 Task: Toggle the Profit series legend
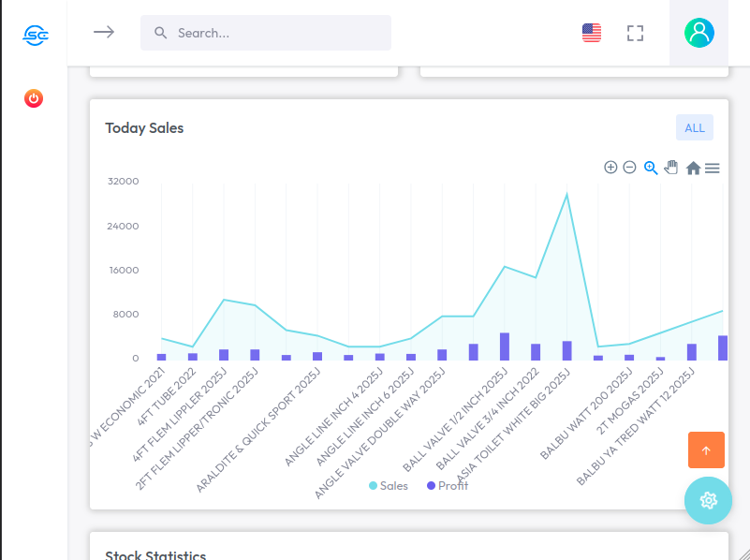coord(448,486)
